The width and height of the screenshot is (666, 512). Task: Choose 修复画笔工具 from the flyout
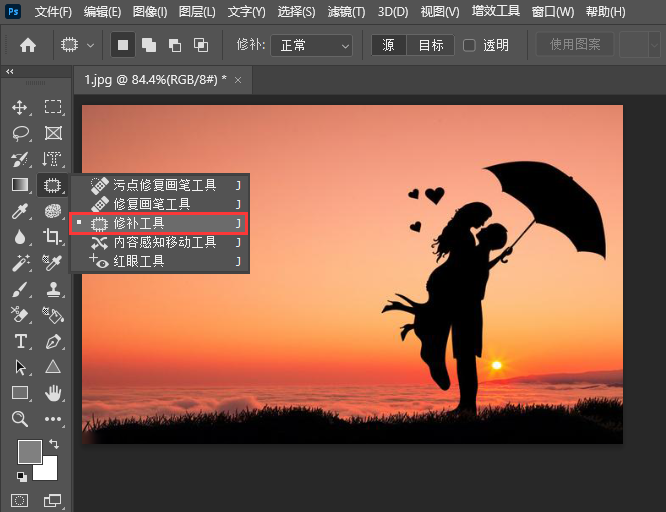(160, 204)
